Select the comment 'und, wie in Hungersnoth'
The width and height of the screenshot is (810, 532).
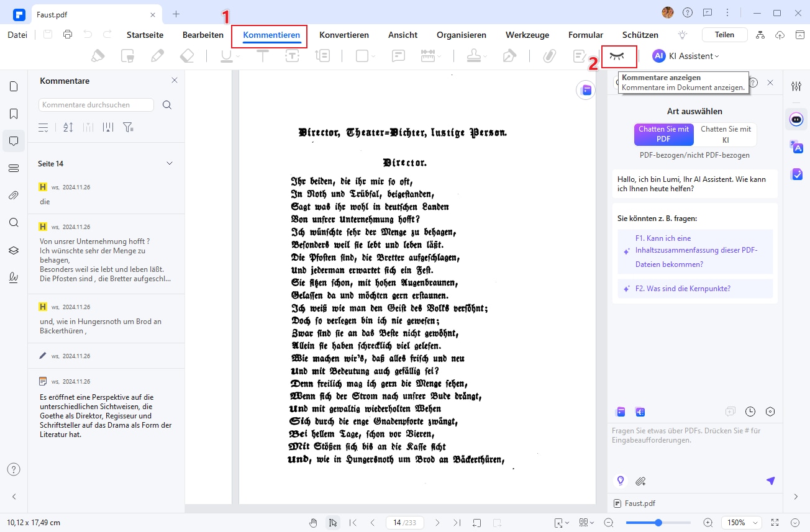(106, 318)
